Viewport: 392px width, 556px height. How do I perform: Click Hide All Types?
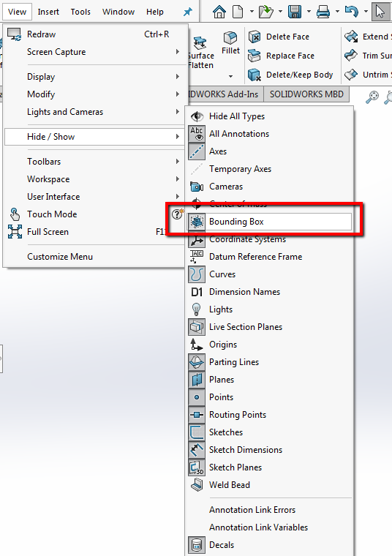tap(270, 116)
